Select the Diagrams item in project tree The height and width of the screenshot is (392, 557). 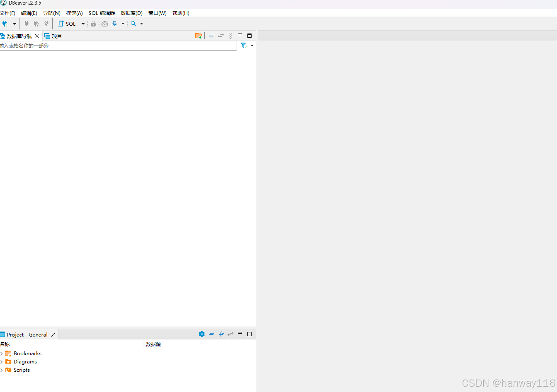click(x=25, y=362)
